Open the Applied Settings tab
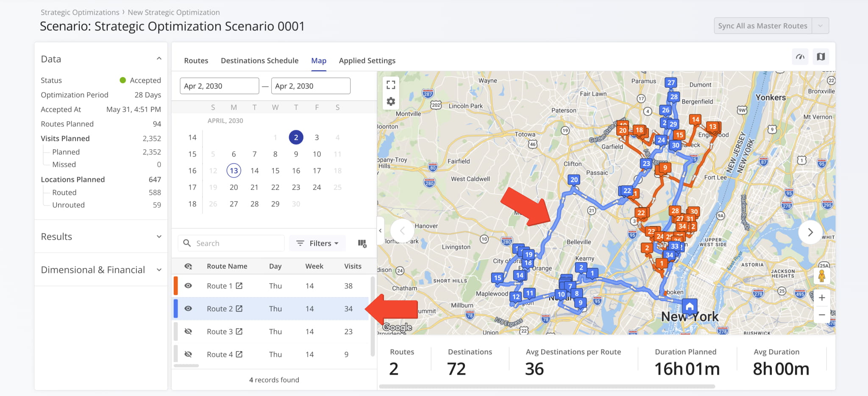The width and height of the screenshot is (868, 396). point(367,61)
